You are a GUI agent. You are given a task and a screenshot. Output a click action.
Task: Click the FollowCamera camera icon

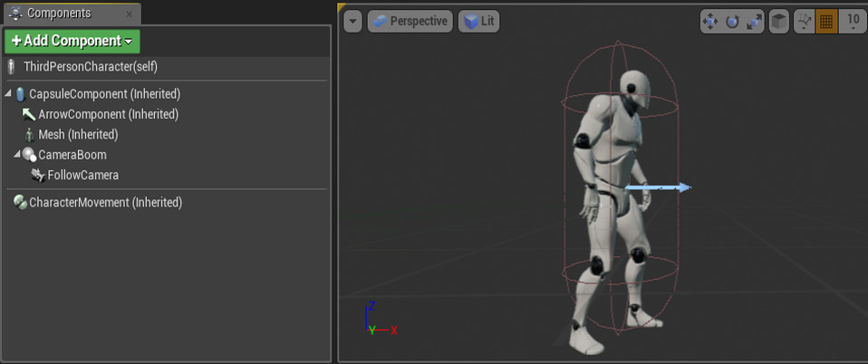point(39,176)
